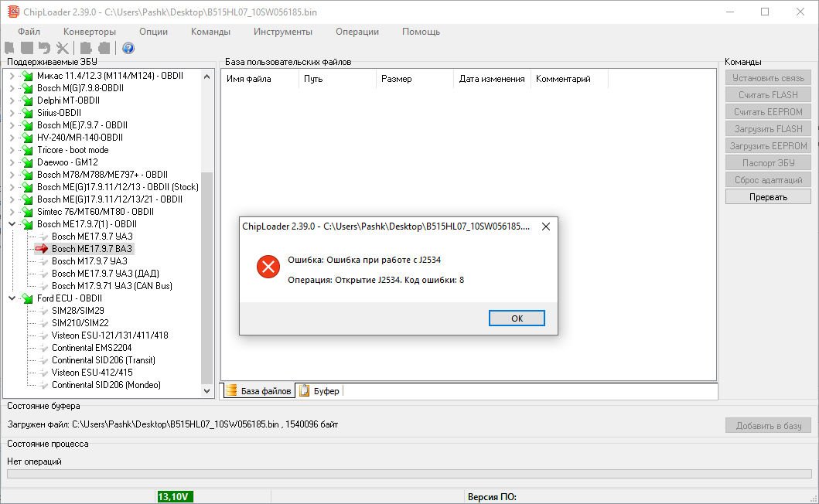Screen dimensions: 819x504
Task: Click the ECU tree vertical scrollbar thumb
Action: pyautogui.click(x=206, y=278)
